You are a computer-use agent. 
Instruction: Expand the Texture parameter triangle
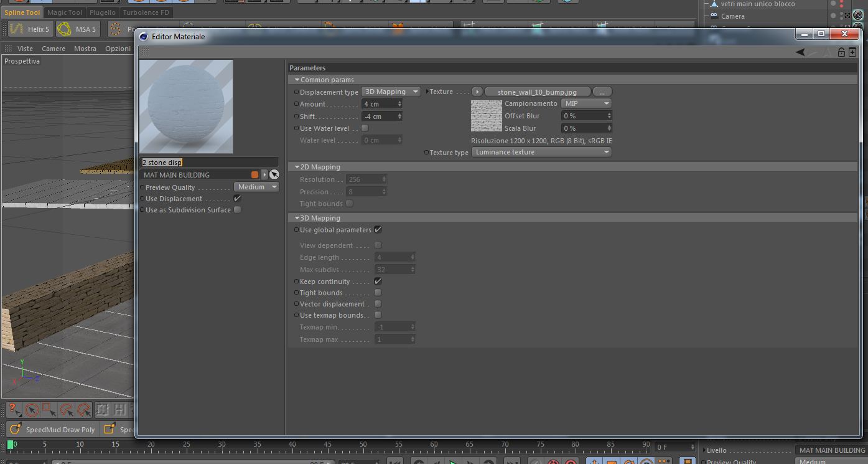[x=427, y=92]
